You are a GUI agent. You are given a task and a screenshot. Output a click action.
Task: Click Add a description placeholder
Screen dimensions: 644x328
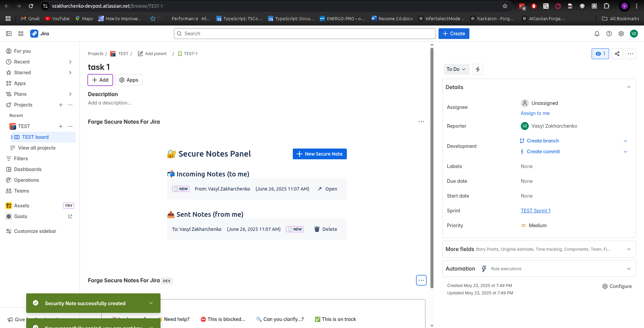click(110, 103)
